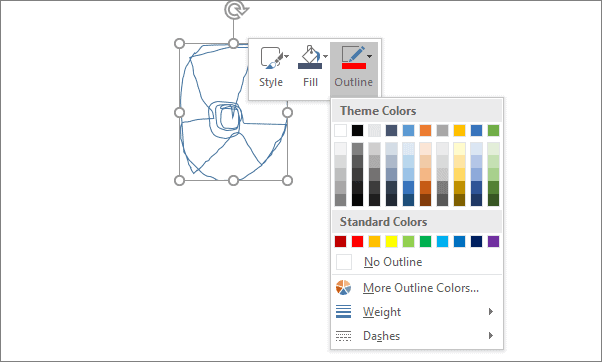The image size is (602, 362).
Task: Open the Dashes submenu arrow
Action: 491,336
